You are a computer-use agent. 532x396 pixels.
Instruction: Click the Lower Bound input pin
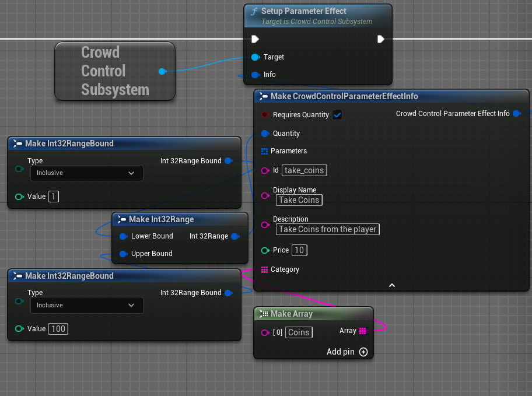124,237
